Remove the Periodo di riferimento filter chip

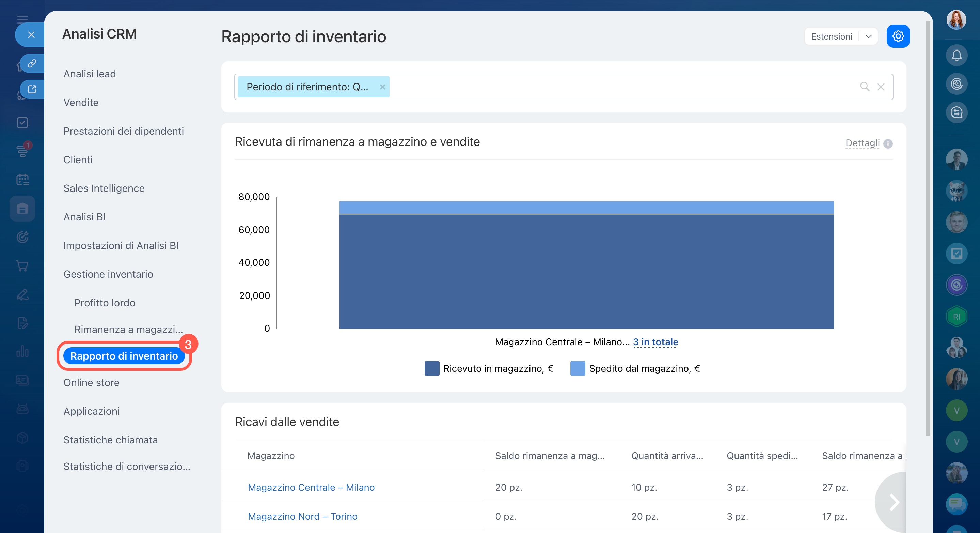[x=382, y=87]
